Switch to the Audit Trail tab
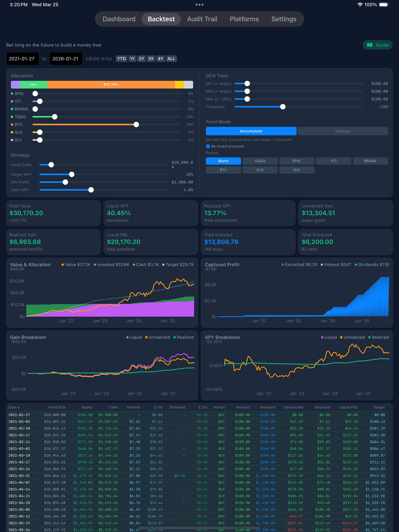399x532 pixels. (202, 19)
